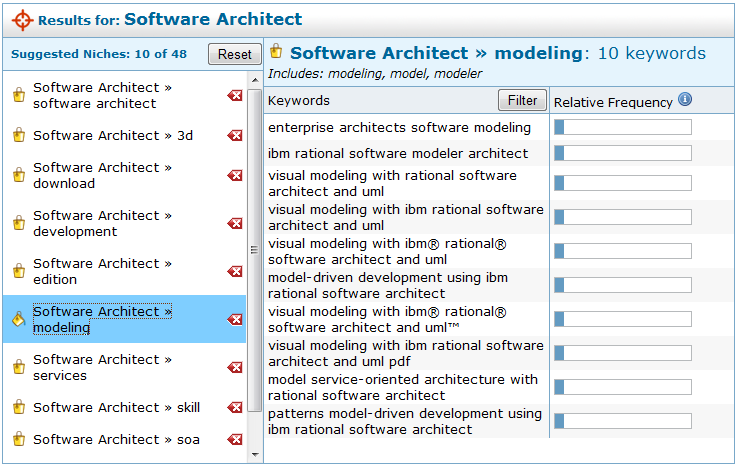Click 'Software Architect » modeling' heading title
Viewport: 738px width, 467px height.
(436, 53)
